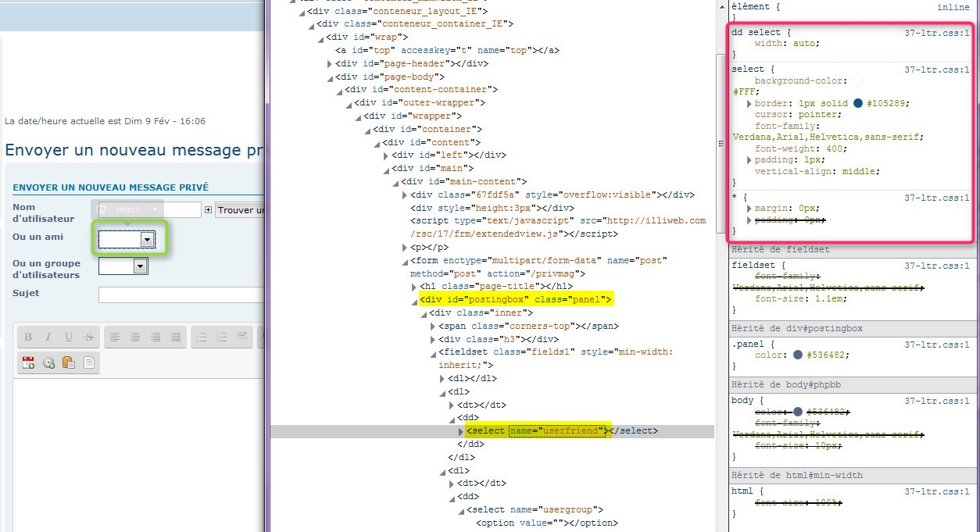Align message text to the right
The height and width of the screenshot is (532, 980).
pyautogui.click(x=156, y=337)
